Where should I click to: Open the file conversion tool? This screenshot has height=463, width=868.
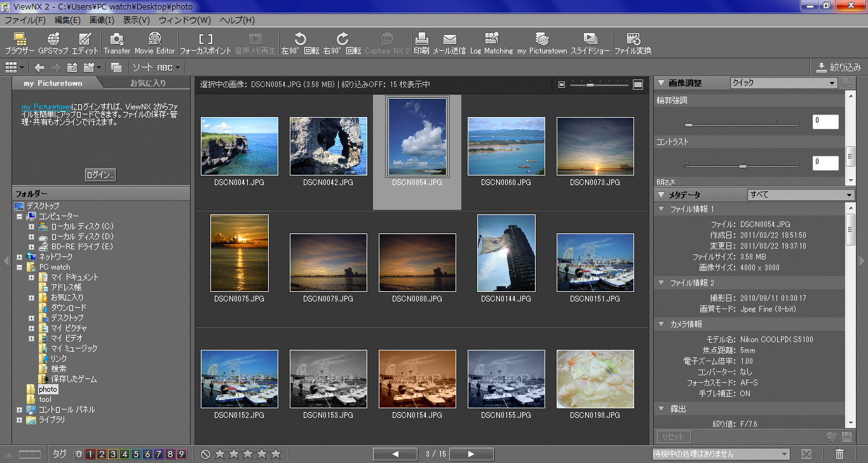tap(633, 43)
